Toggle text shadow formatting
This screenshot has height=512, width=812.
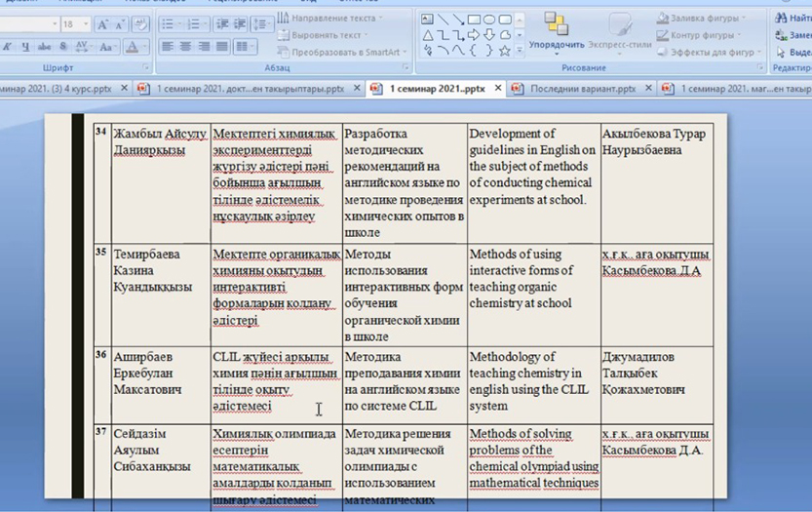63,46
